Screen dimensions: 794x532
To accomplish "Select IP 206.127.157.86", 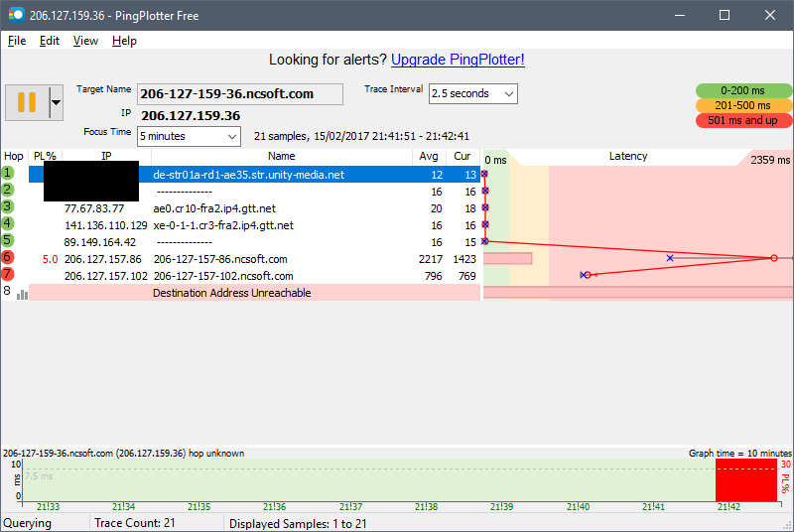I will pos(103,259).
